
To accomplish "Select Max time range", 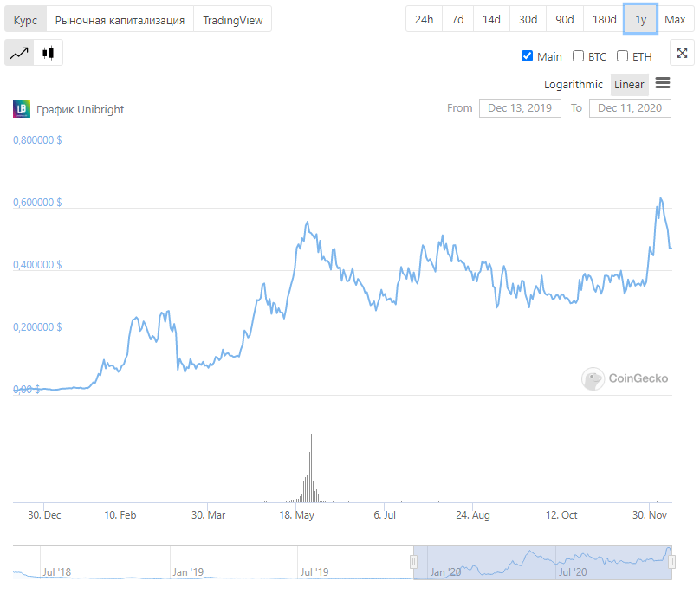I will [x=675, y=19].
